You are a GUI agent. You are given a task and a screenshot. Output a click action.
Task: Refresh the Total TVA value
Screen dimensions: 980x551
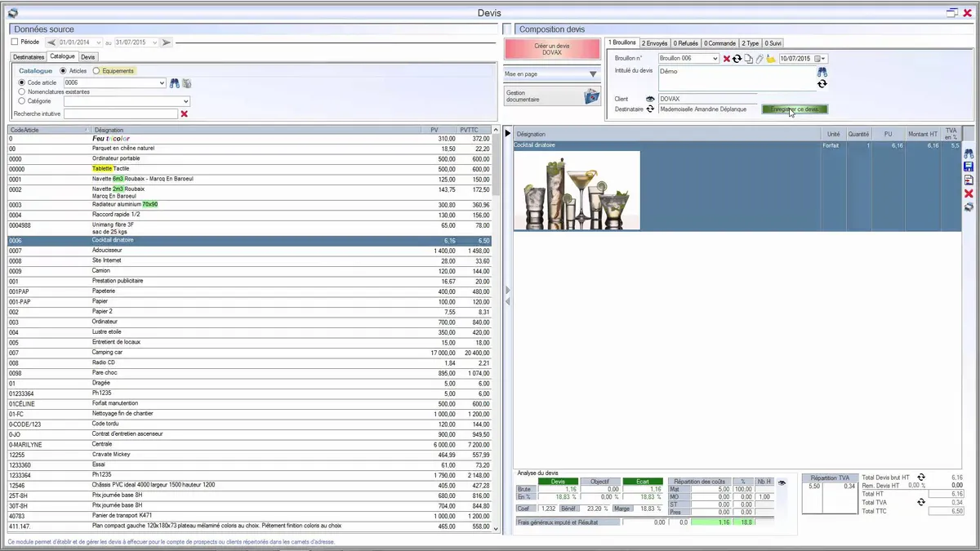pos(921,502)
